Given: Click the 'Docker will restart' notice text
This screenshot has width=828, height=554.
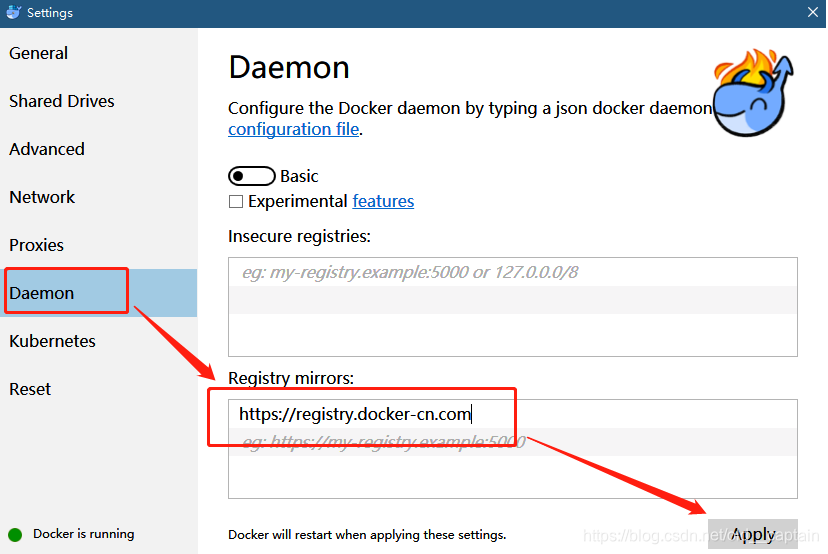Looking at the screenshot, I should tap(367, 534).
